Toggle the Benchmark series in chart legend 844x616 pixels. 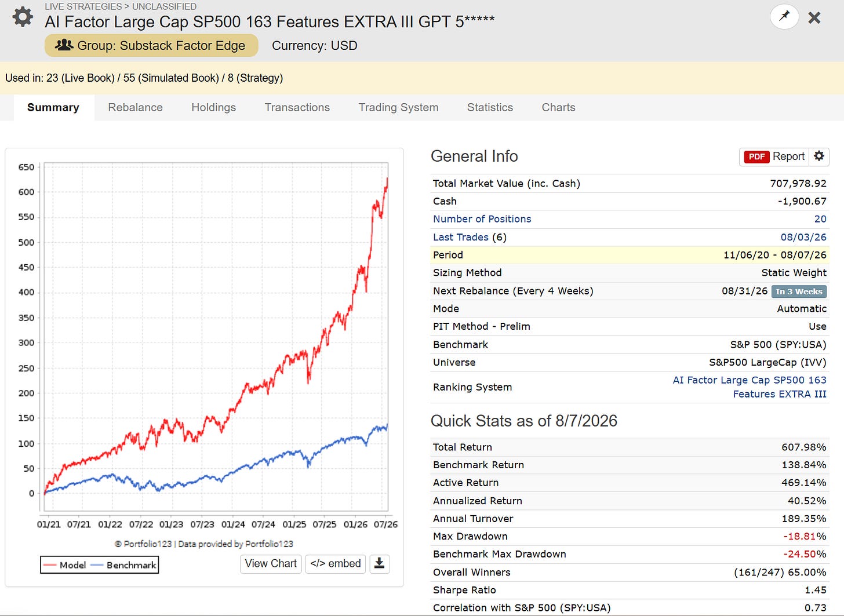(x=123, y=565)
